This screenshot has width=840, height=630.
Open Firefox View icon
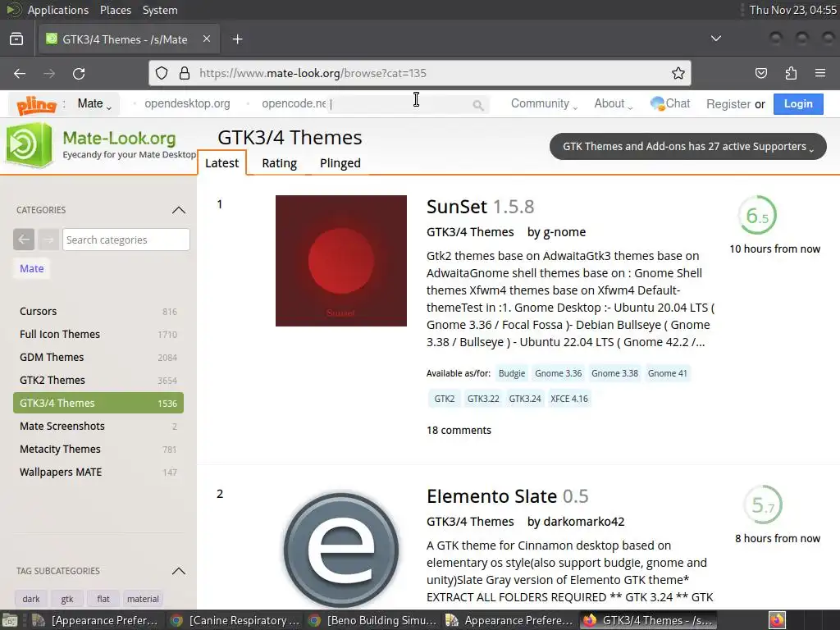coord(16,39)
